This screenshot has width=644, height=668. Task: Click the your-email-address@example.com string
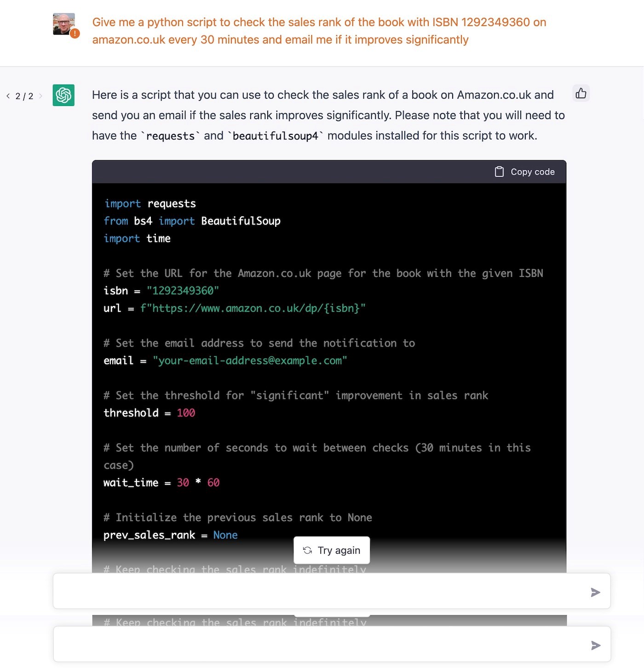250,361
